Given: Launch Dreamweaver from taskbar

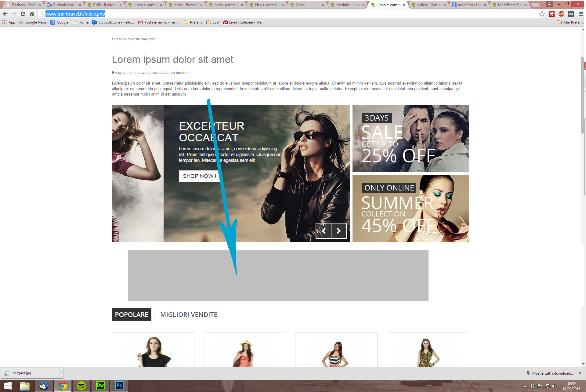Looking at the screenshot, I should 100,386.
